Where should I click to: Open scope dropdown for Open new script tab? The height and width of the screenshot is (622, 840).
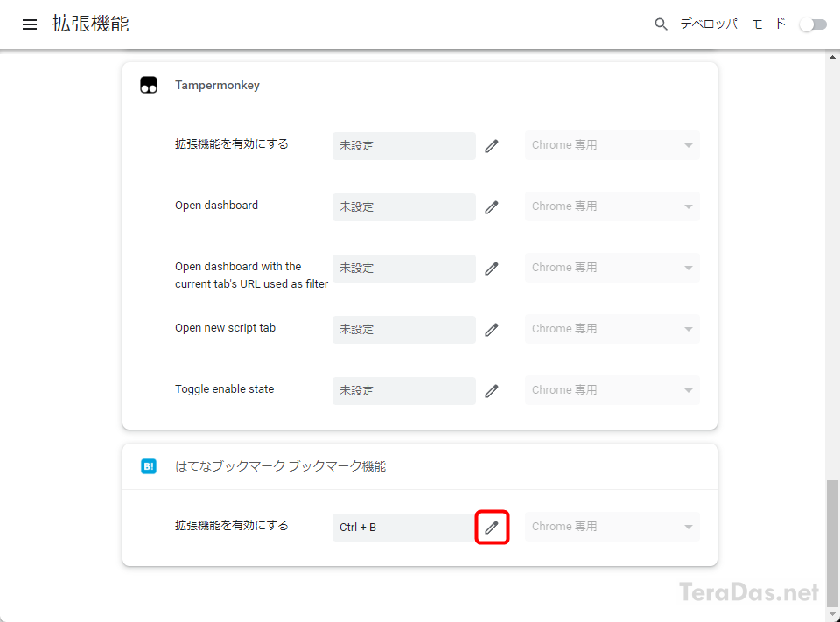point(612,328)
